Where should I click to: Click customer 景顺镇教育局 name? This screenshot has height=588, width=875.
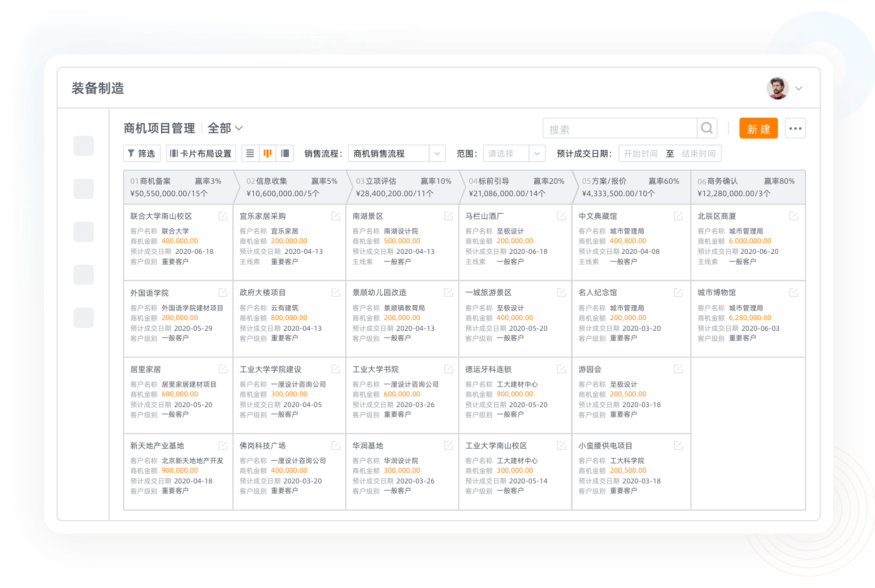[404, 308]
